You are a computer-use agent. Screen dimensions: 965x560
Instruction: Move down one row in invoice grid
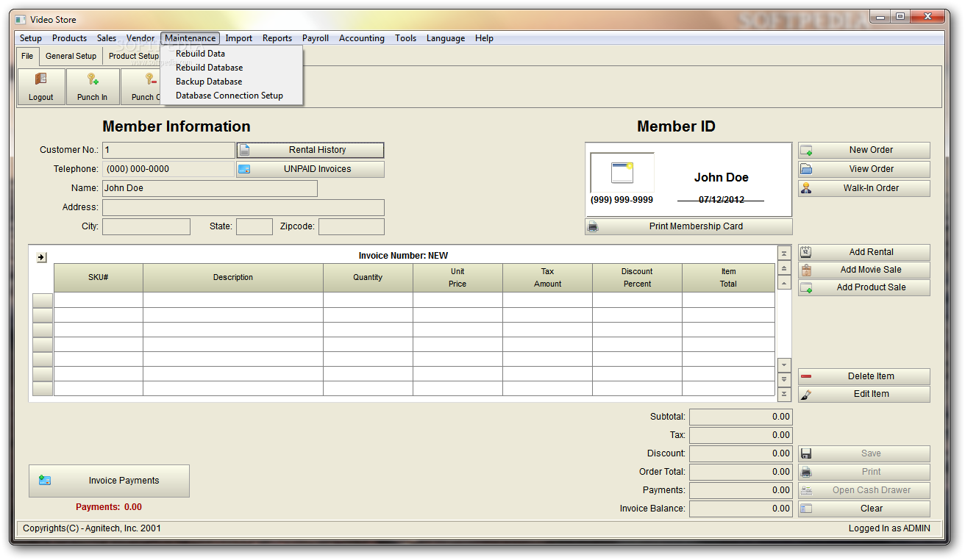point(785,365)
